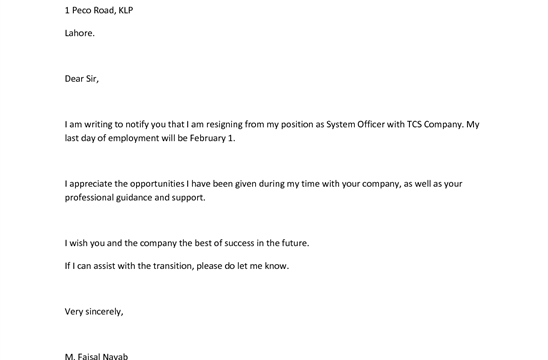
Task: Click on 'best of success in the future.'
Action: [x=252, y=243]
